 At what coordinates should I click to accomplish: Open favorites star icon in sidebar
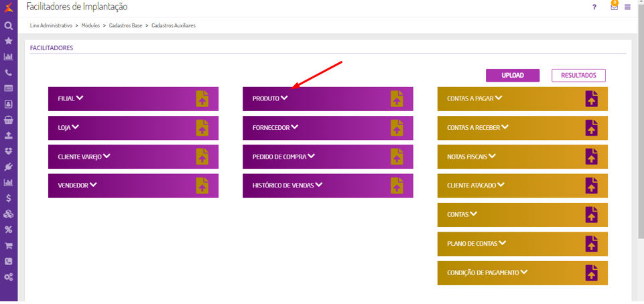[x=9, y=42]
